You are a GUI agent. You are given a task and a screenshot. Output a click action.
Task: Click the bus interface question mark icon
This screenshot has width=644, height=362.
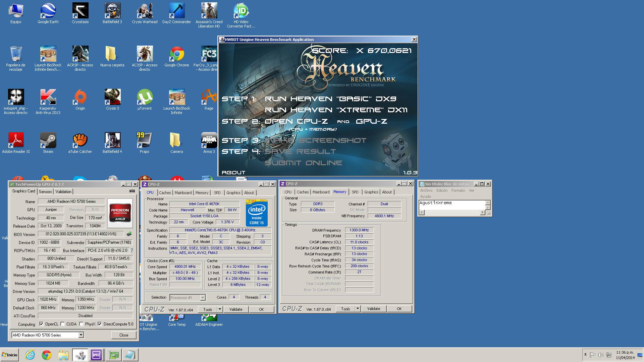click(x=132, y=250)
